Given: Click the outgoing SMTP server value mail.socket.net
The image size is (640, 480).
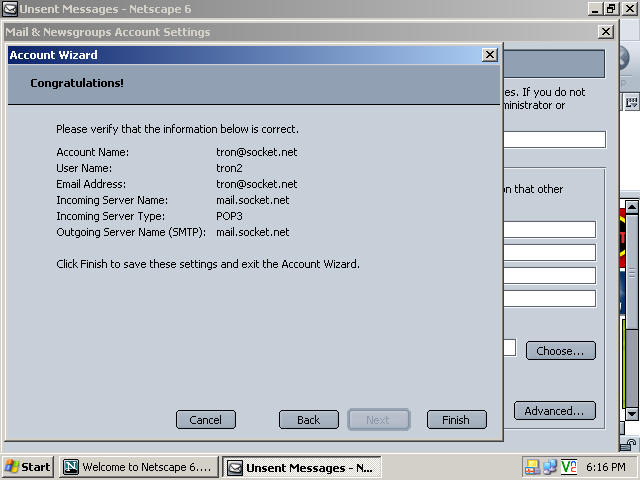Looking at the screenshot, I should tap(253, 232).
